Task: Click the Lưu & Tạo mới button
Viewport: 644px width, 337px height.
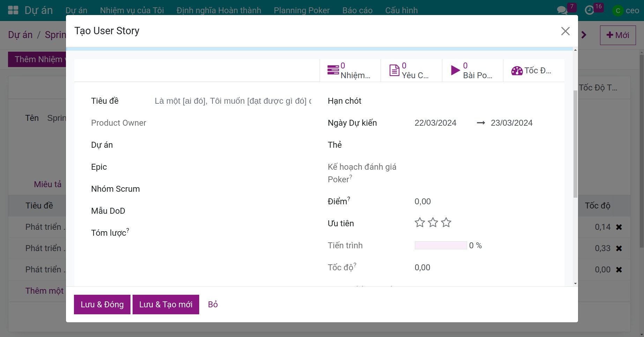Action: point(166,305)
